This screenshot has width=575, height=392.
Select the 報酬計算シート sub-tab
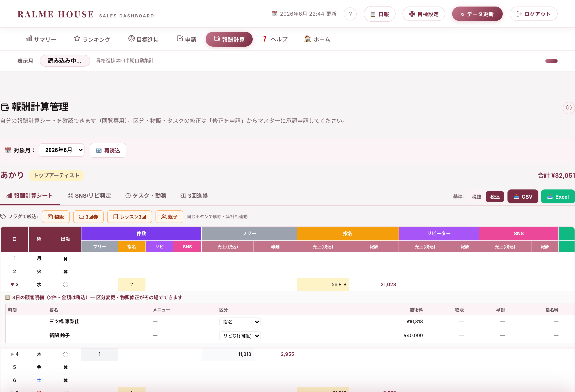(x=30, y=196)
